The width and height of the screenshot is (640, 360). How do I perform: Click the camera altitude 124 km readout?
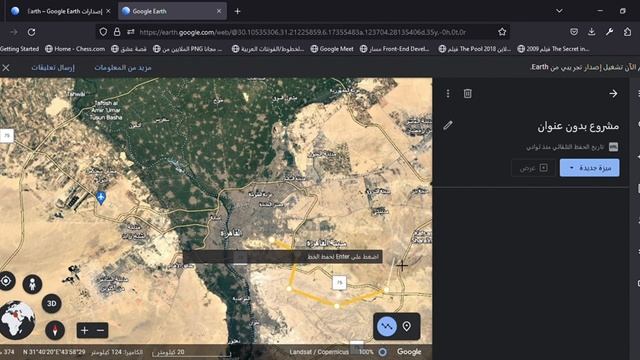[x=117, y=352]
